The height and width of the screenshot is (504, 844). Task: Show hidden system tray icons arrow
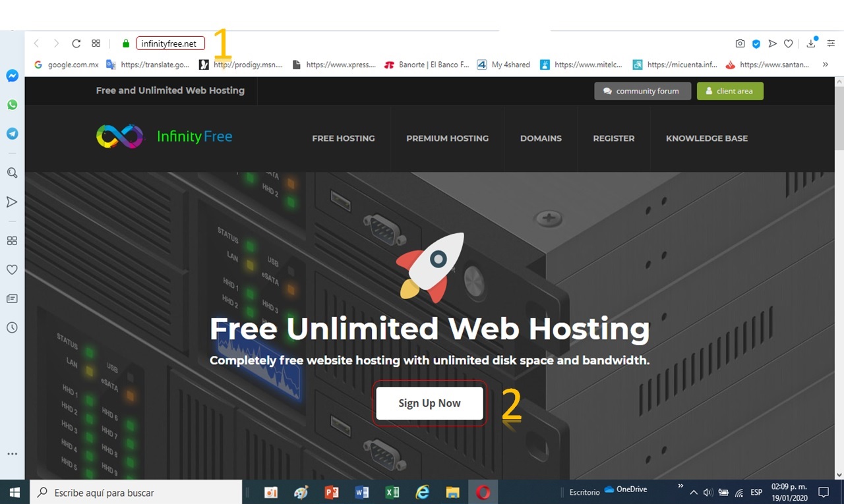[x=693, y=492]
